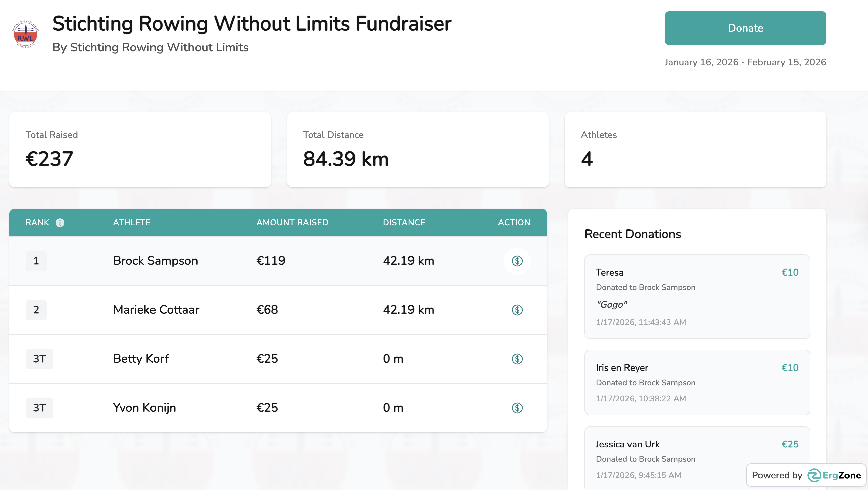Click the Athlete column header

pos(131,222)
